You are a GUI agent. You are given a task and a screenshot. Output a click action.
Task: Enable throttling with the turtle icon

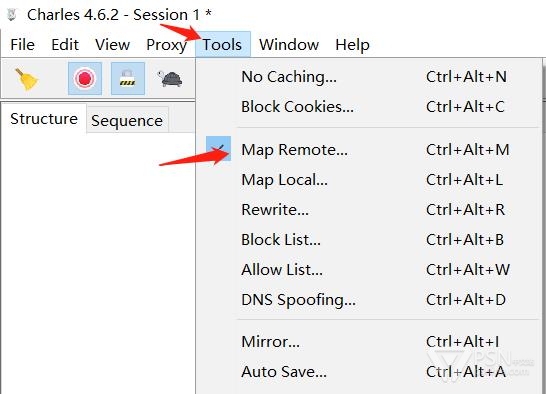pyautogui.click(x=170, y=79)
